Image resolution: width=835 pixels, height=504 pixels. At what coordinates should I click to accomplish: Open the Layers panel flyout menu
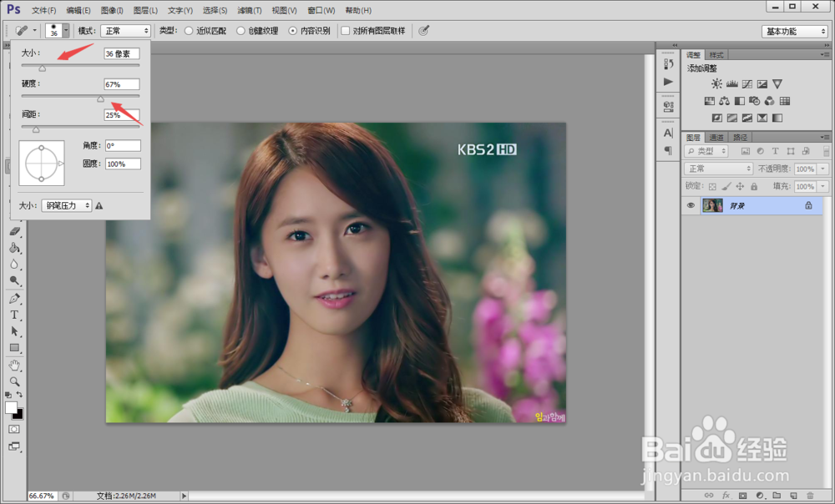pos(824,138)
